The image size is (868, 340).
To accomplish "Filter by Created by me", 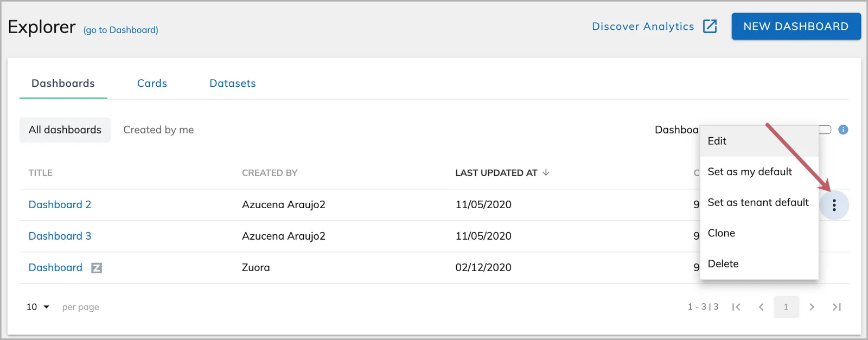I will (158, 130).
